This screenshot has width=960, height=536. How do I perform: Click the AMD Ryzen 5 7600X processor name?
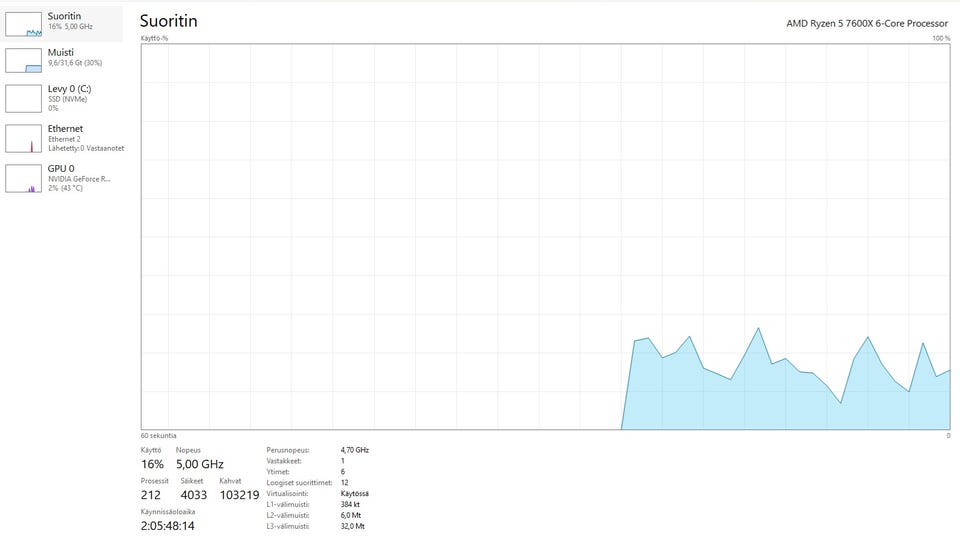(867, 23)
